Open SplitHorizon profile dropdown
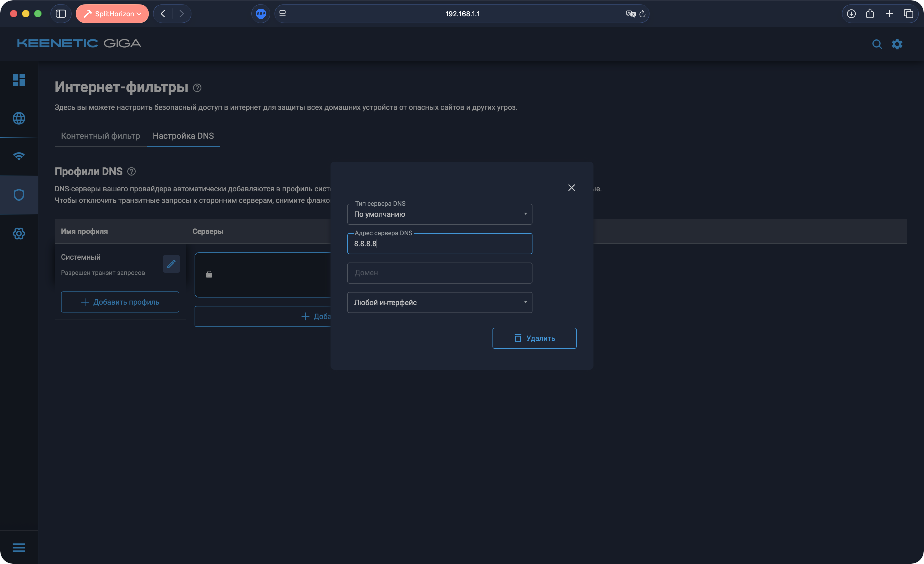 tap(112, 14)
